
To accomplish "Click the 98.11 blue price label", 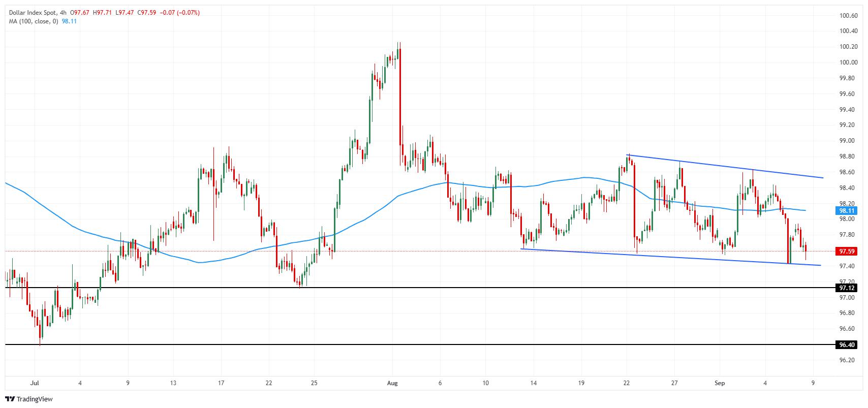I will pyautogui.click(x=846, y=210).
